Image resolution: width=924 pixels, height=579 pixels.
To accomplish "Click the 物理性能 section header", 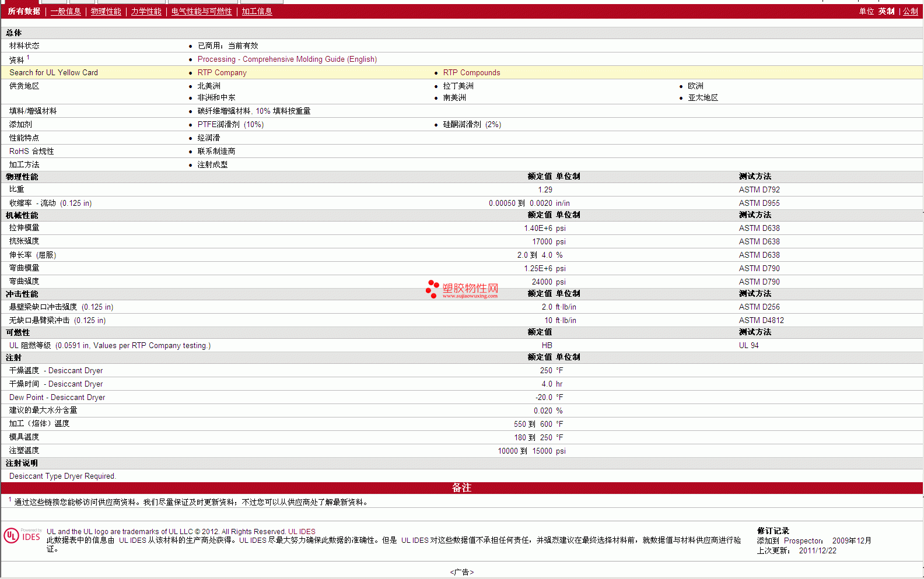I will tap(22, 177).
